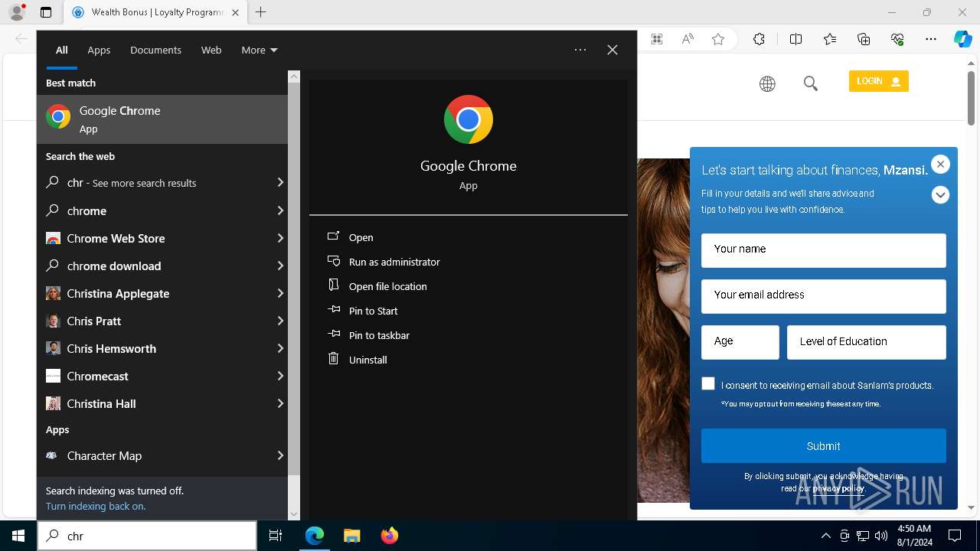Select the Wealth Bonus browser tab
980x551 pixels.
click(155, 12)
